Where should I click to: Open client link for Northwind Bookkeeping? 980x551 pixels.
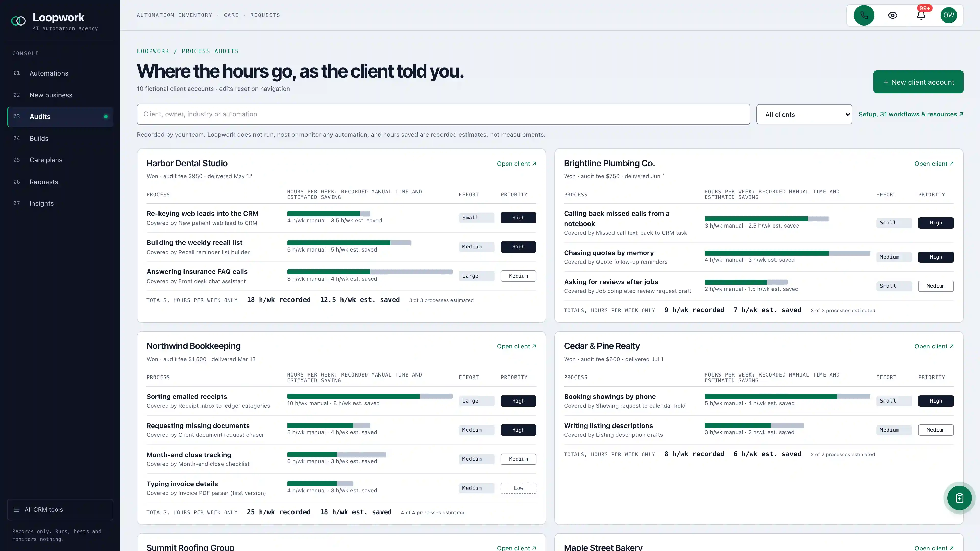(x=516, y=346)
